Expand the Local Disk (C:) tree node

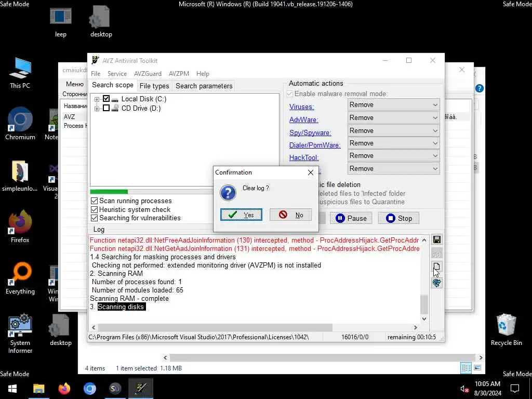(x=97, y=99)
